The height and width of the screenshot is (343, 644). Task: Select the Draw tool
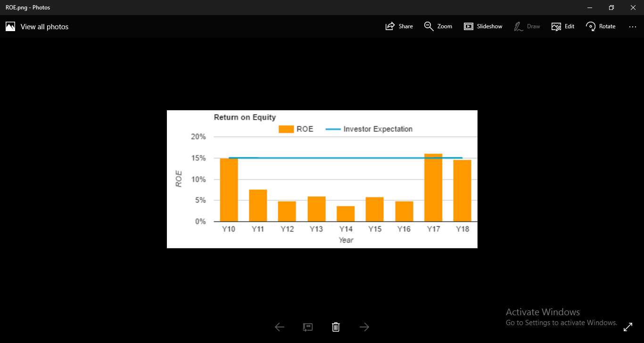coord(527,26)
